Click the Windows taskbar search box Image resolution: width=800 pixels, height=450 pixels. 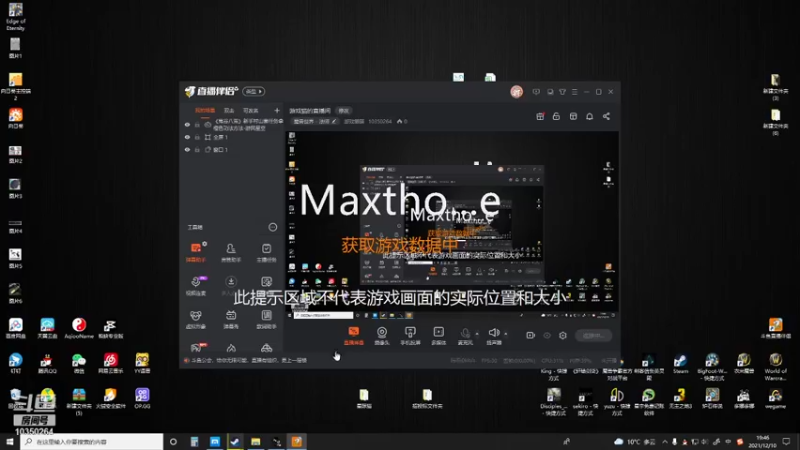92,441
